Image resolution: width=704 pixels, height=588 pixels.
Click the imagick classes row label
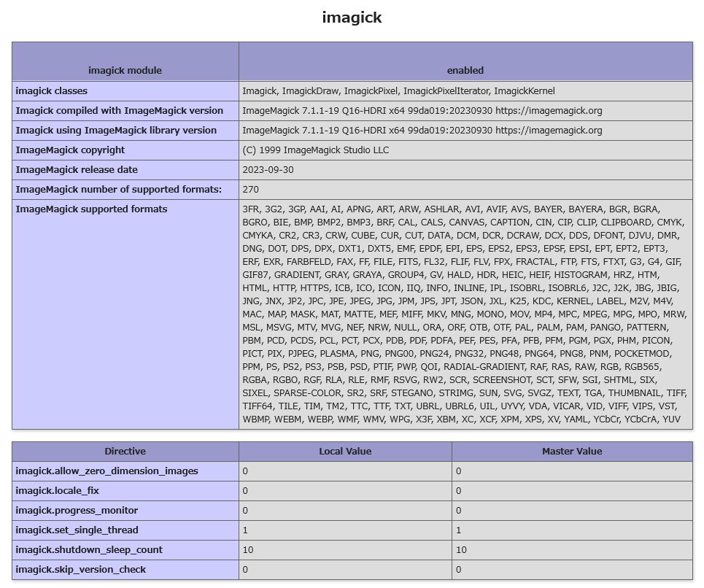[52, 90]
